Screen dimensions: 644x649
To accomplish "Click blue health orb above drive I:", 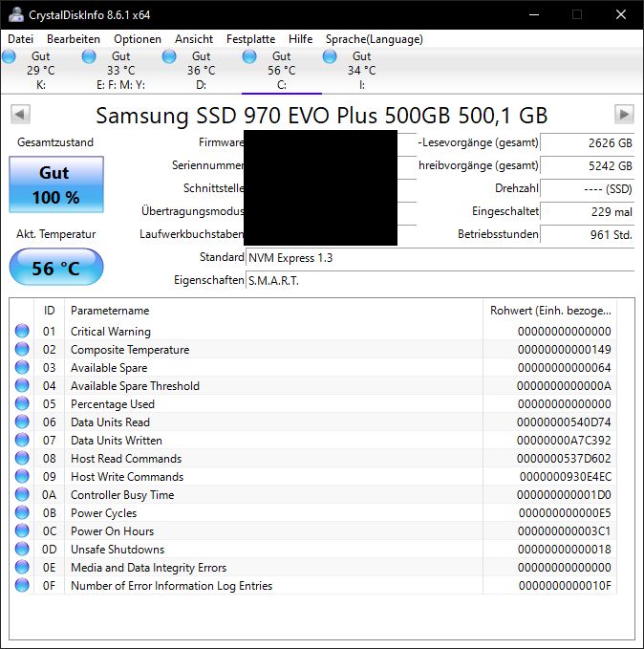I will coord(330,56).
